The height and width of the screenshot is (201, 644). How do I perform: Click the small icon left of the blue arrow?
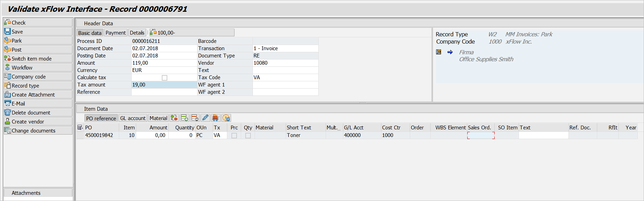[439, 52]
